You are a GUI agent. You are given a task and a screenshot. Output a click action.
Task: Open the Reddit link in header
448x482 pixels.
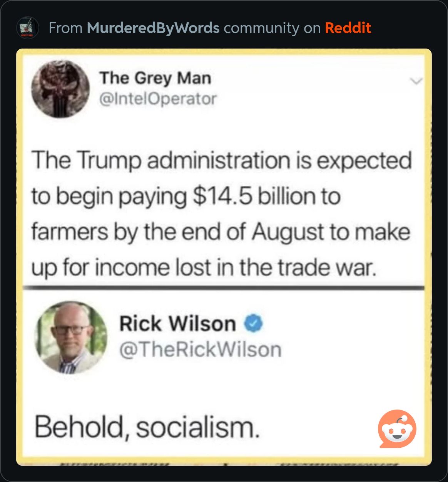tap(348, 28)
